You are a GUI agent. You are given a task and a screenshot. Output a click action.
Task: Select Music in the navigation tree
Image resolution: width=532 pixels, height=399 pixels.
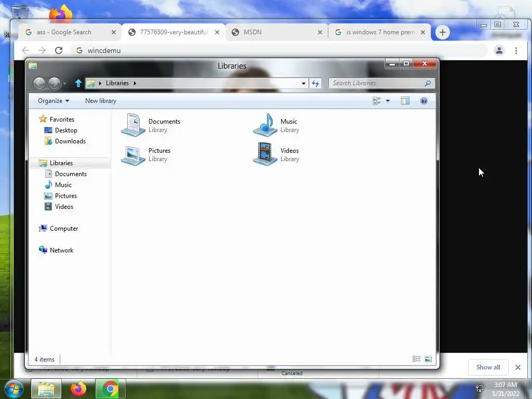[x=63, y=185]
